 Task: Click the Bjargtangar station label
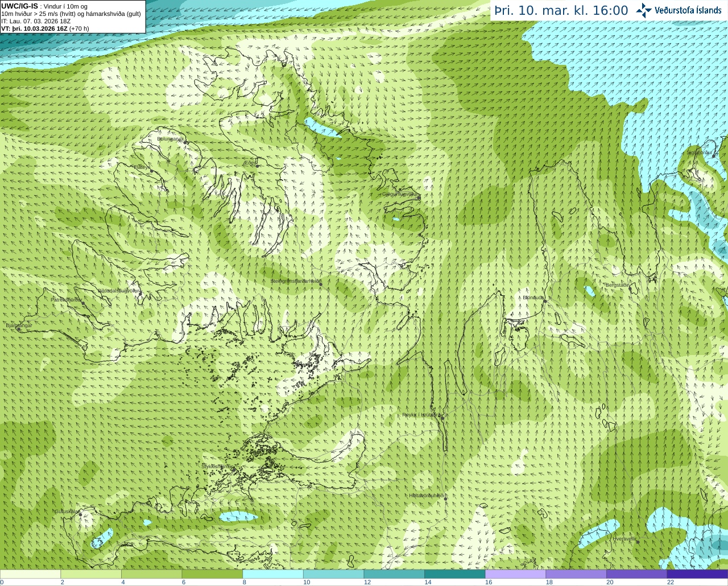point(19,325)
